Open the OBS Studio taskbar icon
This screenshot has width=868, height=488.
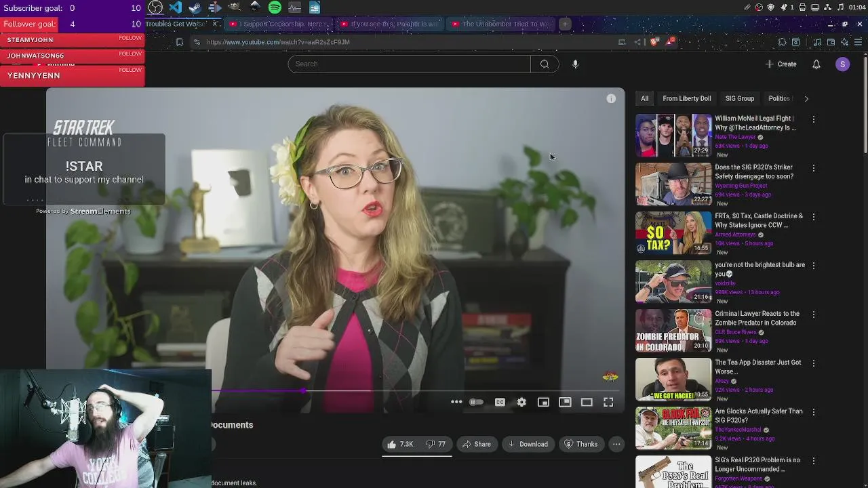tap(155, 7)
